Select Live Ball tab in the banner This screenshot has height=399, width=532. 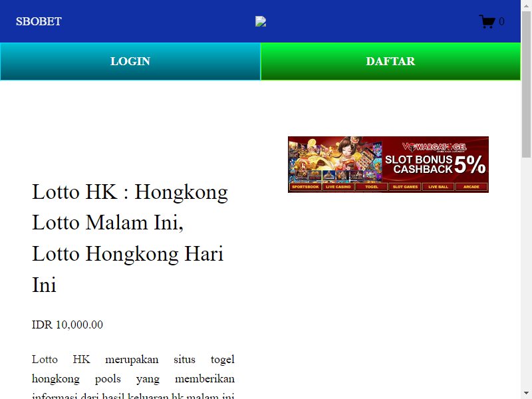[438, 187]
